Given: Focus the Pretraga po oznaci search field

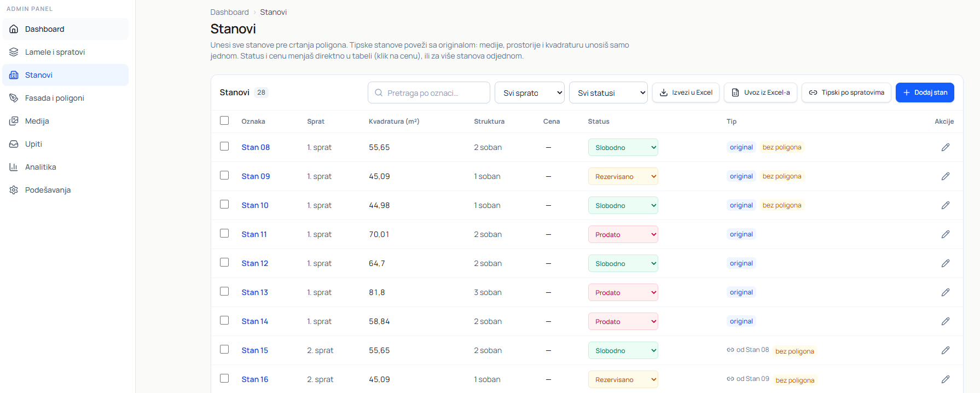Looking at the screenshot, I should click(429, 93).
